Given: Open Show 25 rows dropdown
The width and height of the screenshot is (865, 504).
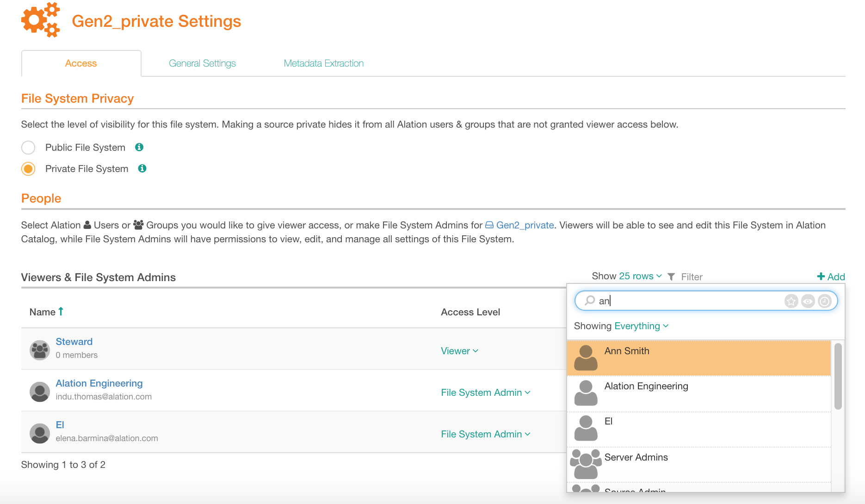Looking at the screenshot, I should click(x=640, y=276).
